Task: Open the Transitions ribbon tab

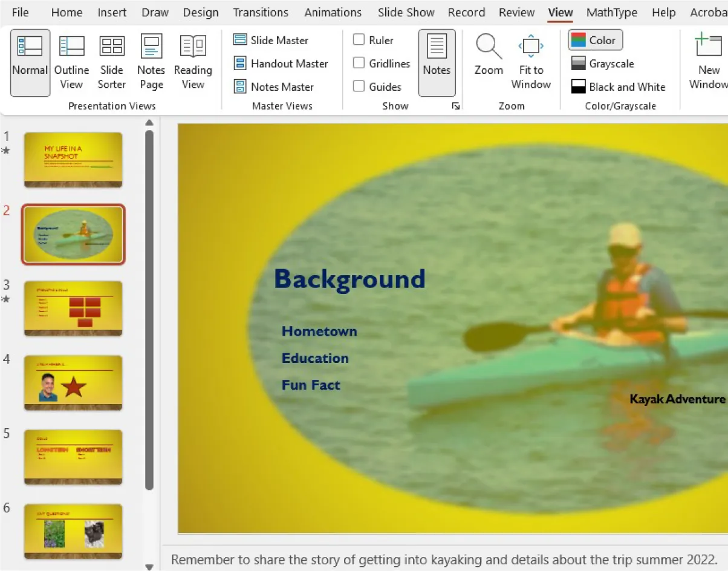Action: [x=260, y=12]
